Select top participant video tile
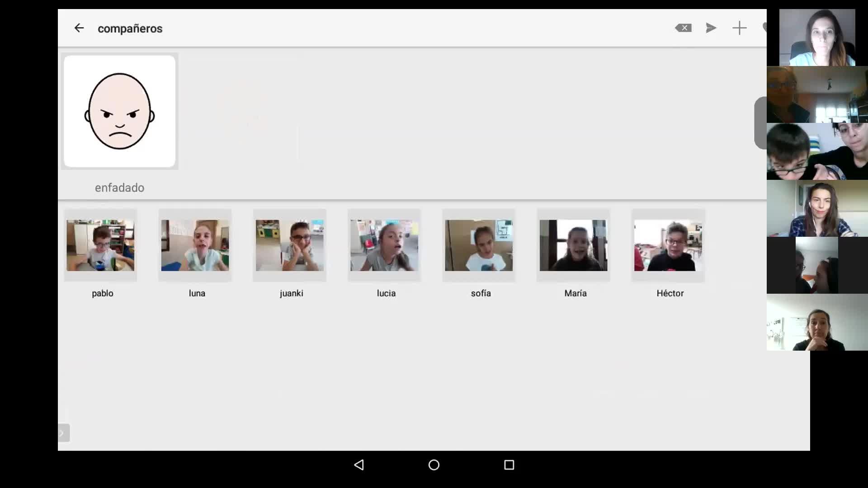 [x=817, y=38]
